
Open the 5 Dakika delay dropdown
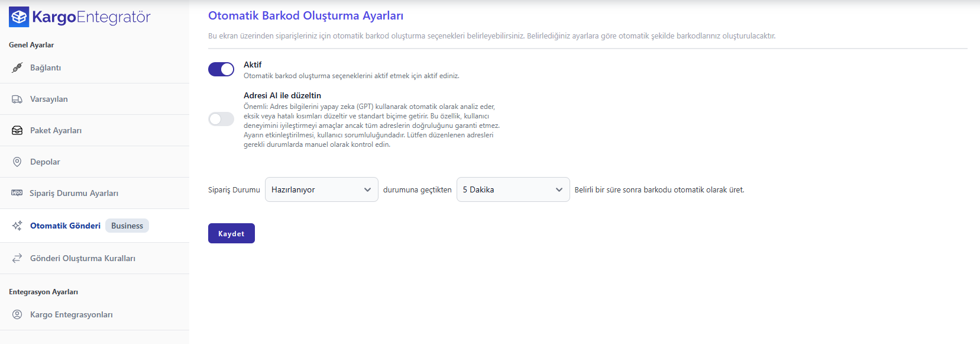click(513, 189)
